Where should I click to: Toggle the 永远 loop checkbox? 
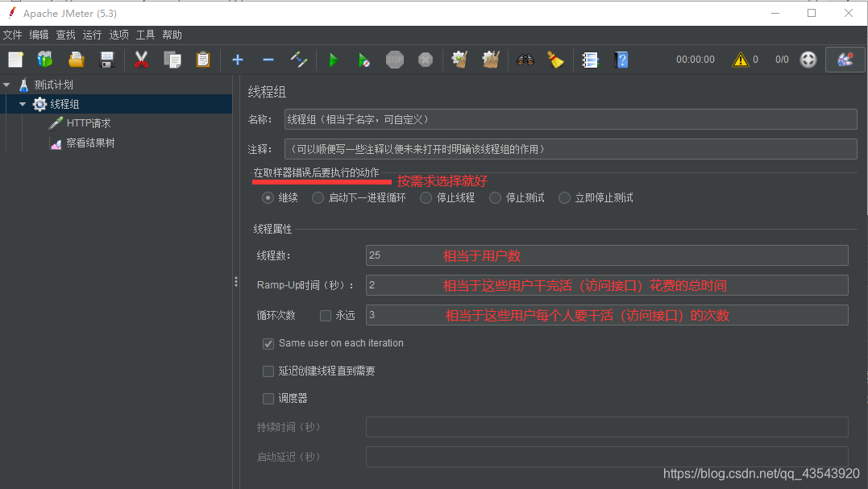(x=326, y=315)
